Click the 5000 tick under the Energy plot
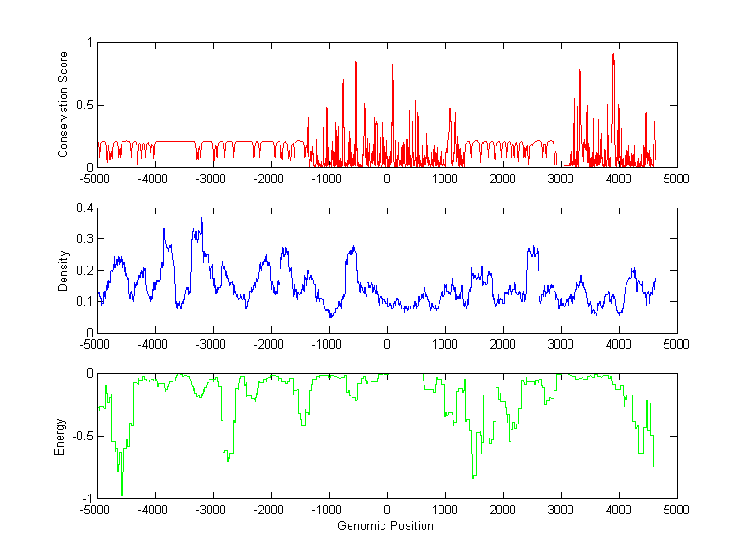Image resolution: width=748 pixels, height=560 pixels. 676,510
